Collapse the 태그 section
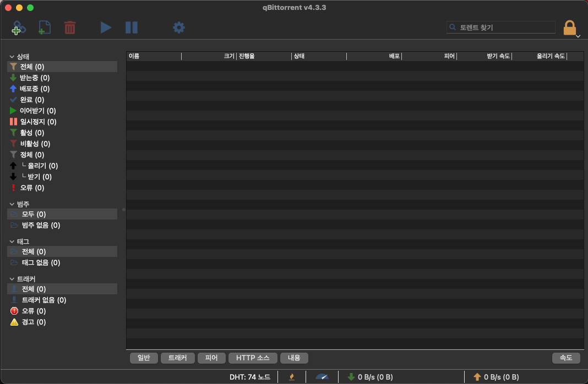 click(x=12, y=242)
